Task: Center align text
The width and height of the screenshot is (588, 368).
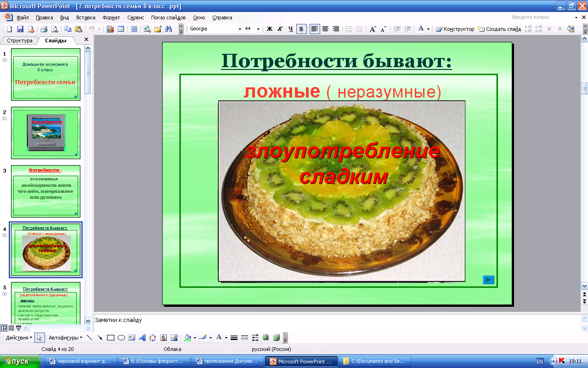Action: coord(325,29)
